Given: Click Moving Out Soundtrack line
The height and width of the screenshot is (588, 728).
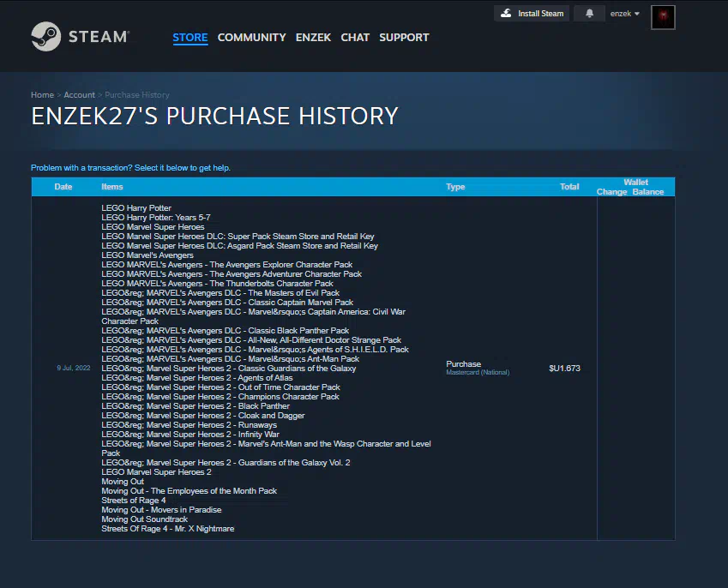Looking at the screenshot, I should (144, 519).
